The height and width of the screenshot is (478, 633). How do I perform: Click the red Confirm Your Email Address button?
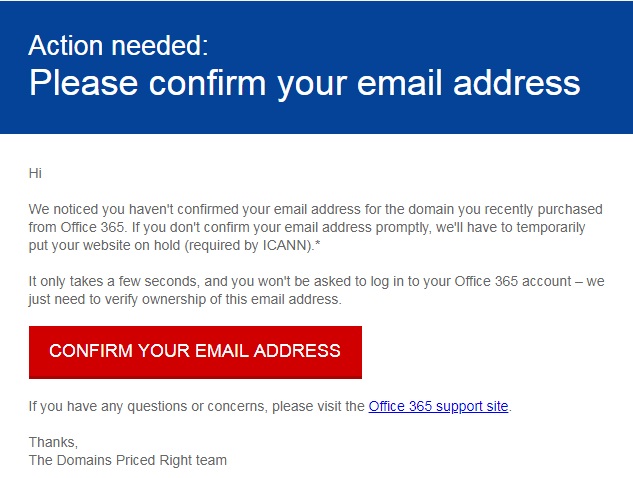pos(195,352)
